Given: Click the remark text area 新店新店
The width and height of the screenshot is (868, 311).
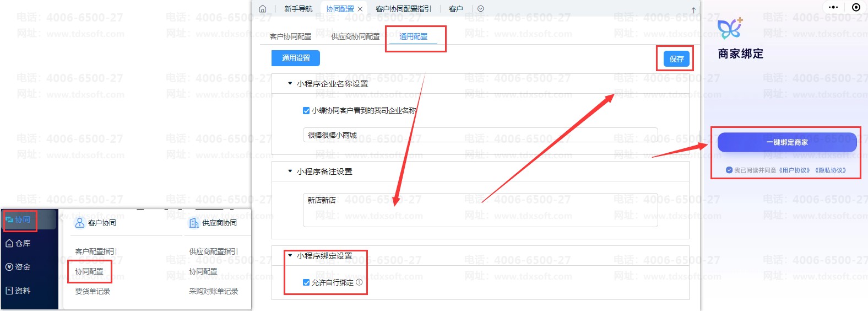Looking at the screenshot, I should 480,210.
